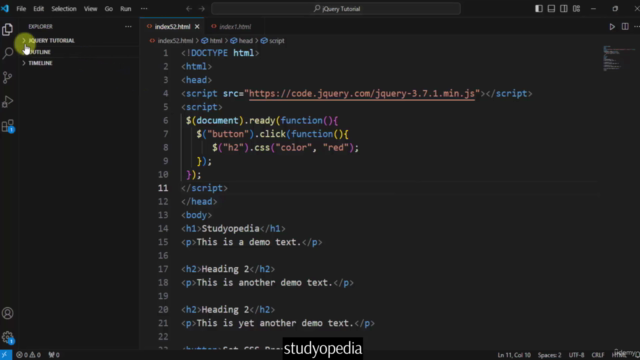The width and height of the screenshot is (640, 360).
Task: Open the Run menu
Action: point(126,9)
